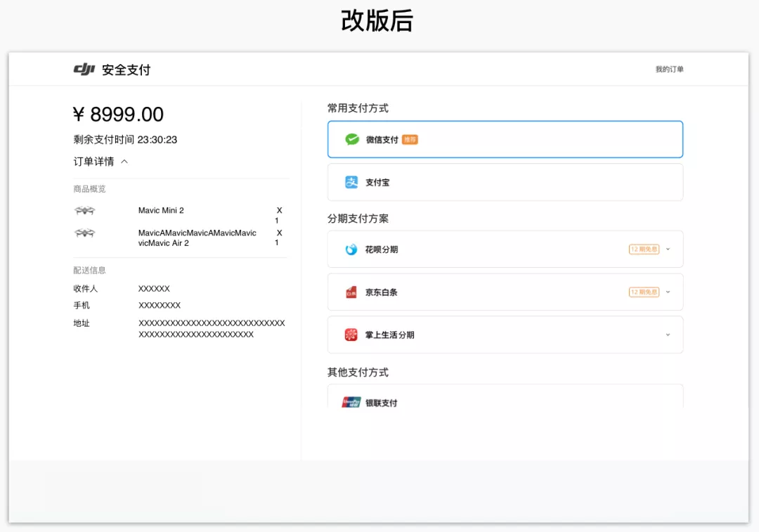Expand 掌上生活分期 installment options
The height and width of the screenshot is (532, 759).
tap(668, 335)
